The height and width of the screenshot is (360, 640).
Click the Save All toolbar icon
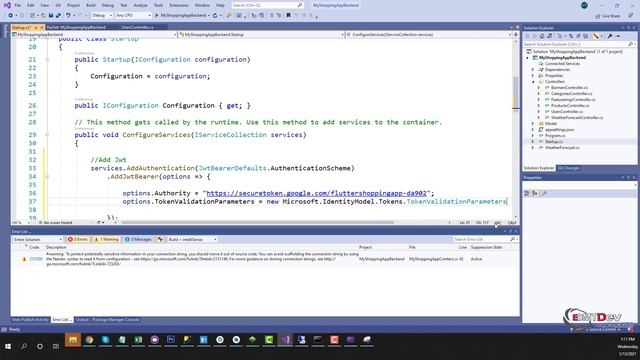[58, 16]
